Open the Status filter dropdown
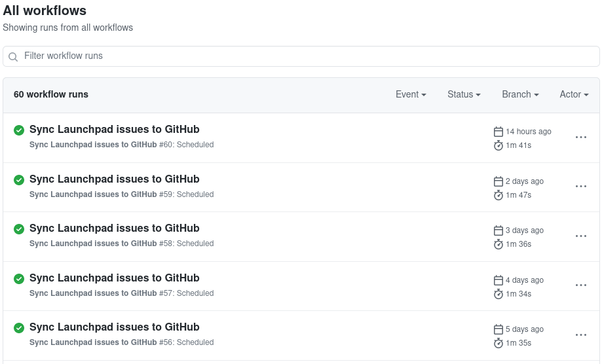This screenshot has height=364, width=602. [464, 94]
